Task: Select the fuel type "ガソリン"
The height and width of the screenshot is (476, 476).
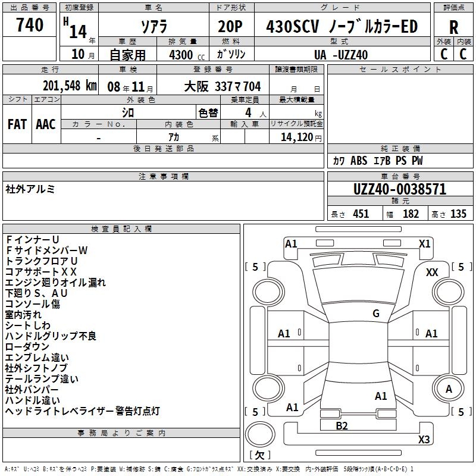Action: coord(231,54)
